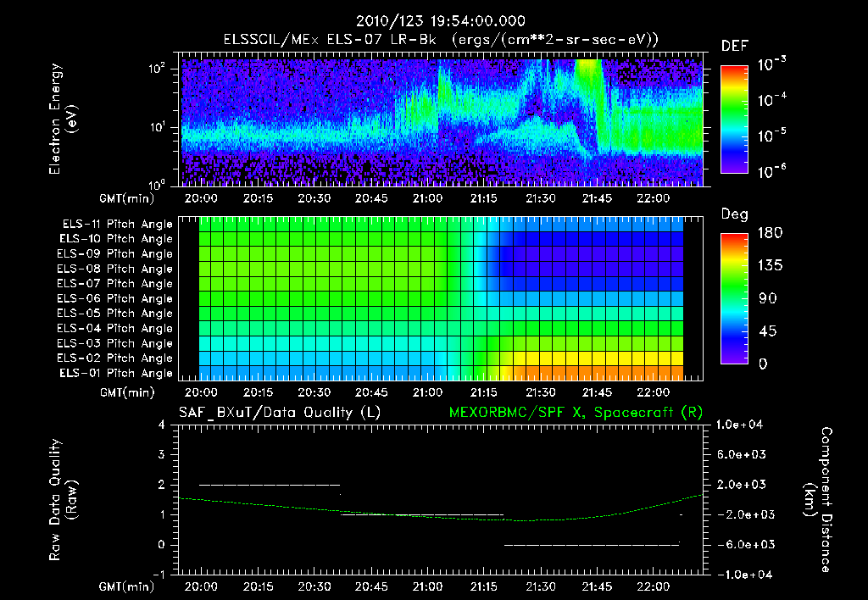
Task: Click the ELS-02 Pitch Angle row label
Action: (115, 358)
